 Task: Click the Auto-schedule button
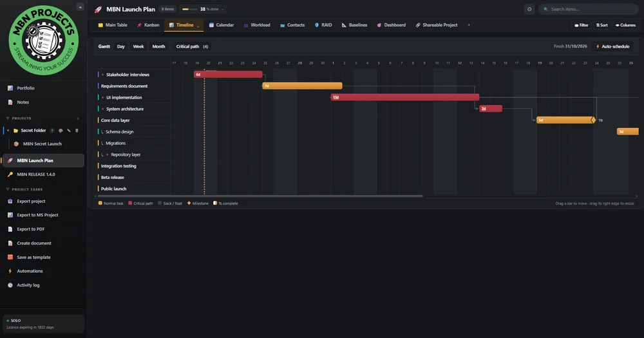613,46
